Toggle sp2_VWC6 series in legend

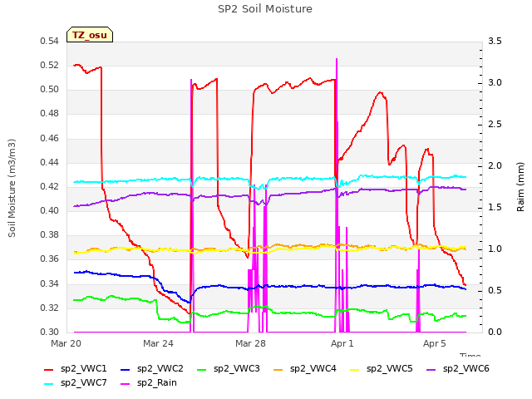[x=458, y=369]
